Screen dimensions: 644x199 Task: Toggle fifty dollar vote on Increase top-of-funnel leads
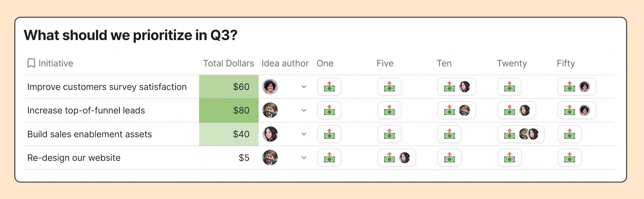pos(577,110)
